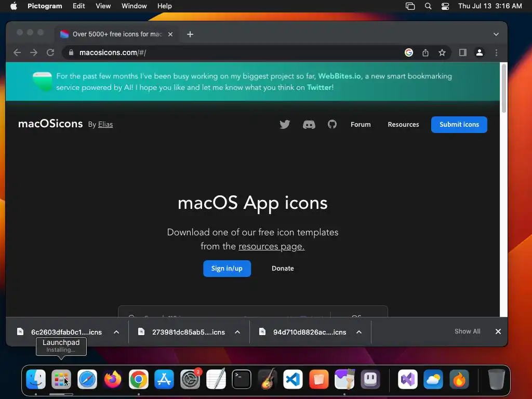Open a new tab with the plus button

(x=190, y=34)
